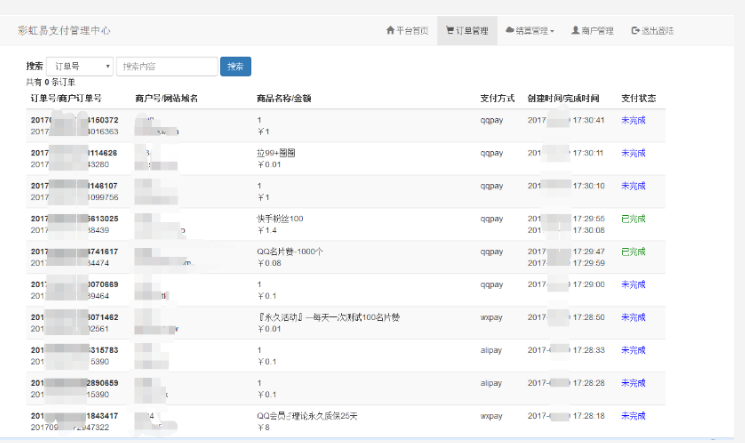Select the QQ会员 永久质保25天 product name

(x=307, y=415)
